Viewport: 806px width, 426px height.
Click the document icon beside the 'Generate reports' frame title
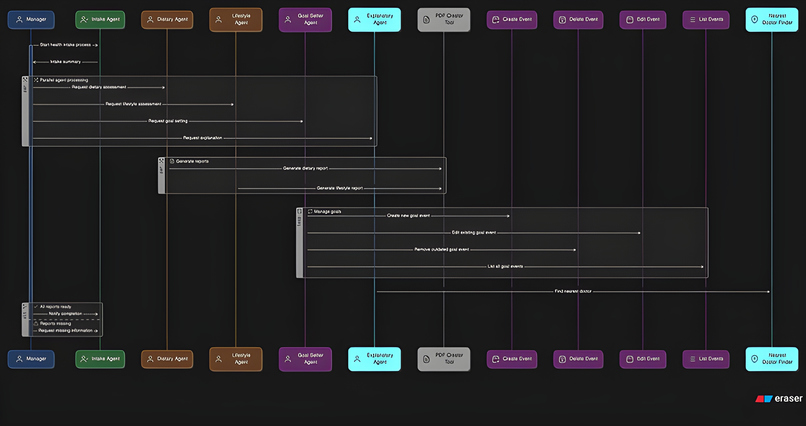pyautogui.click(x=172, y=161)
